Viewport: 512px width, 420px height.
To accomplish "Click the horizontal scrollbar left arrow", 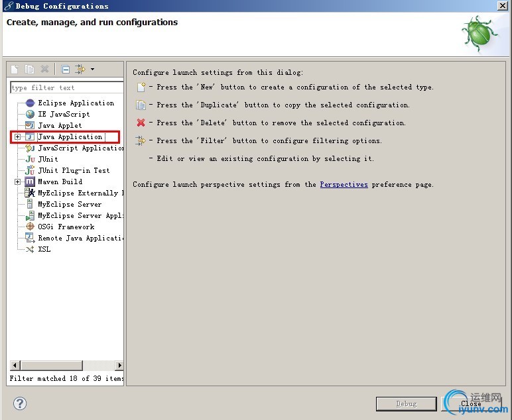I will [x=15, y=365].
